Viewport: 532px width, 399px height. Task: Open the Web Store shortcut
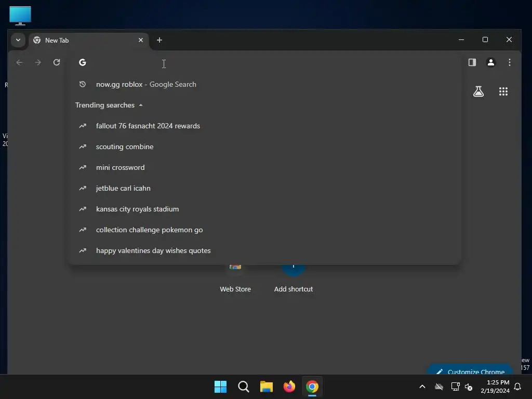(x=235, y=279)
